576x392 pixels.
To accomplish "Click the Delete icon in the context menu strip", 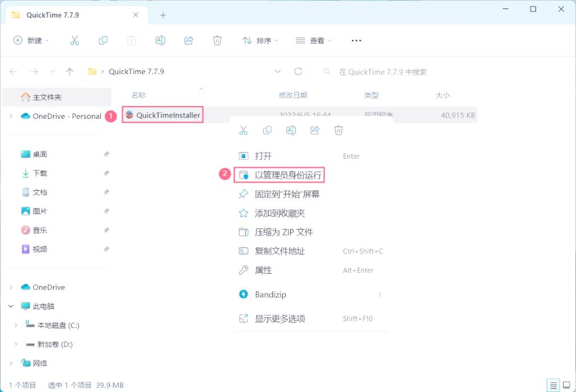I will [338, 130].
